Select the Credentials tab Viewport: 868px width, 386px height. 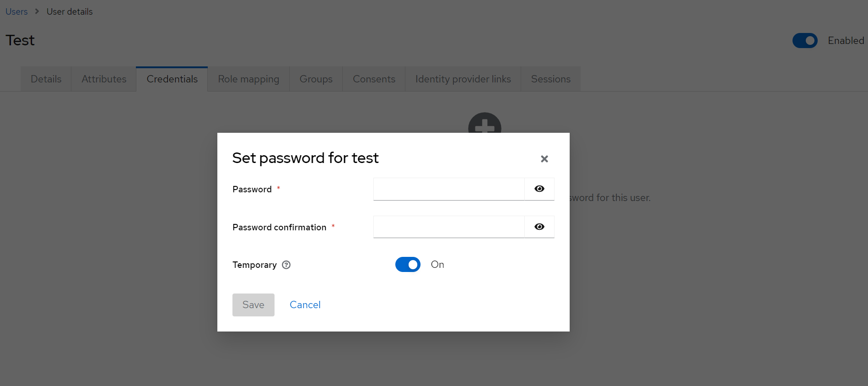pos(172,79)
